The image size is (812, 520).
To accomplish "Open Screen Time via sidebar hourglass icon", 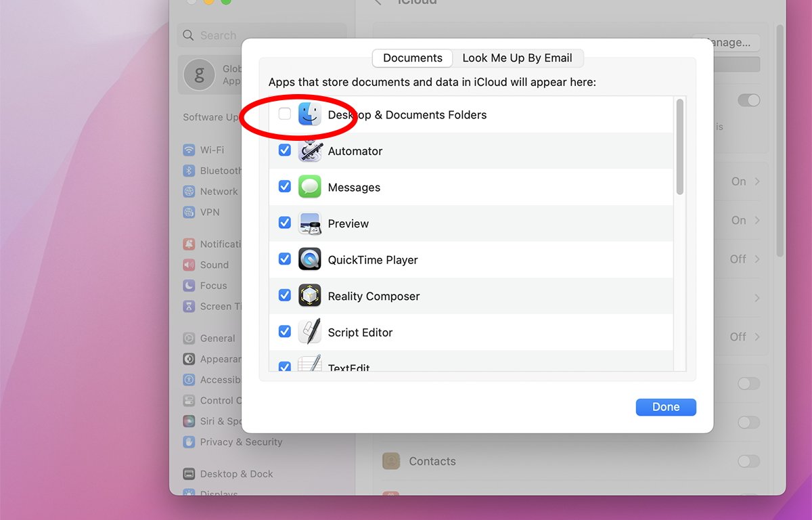I will 189,306.
